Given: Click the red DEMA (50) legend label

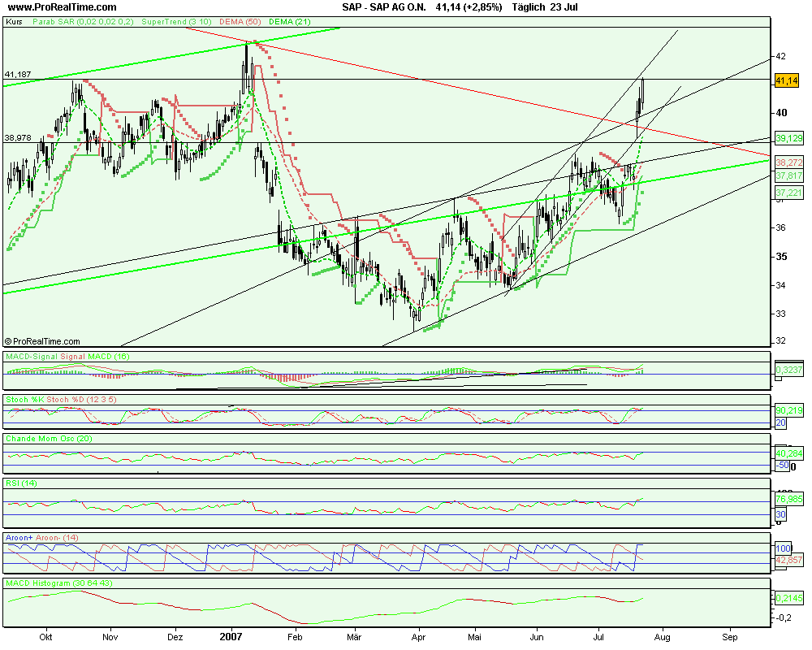Looking at the screenshot, I should pos(236,23).
